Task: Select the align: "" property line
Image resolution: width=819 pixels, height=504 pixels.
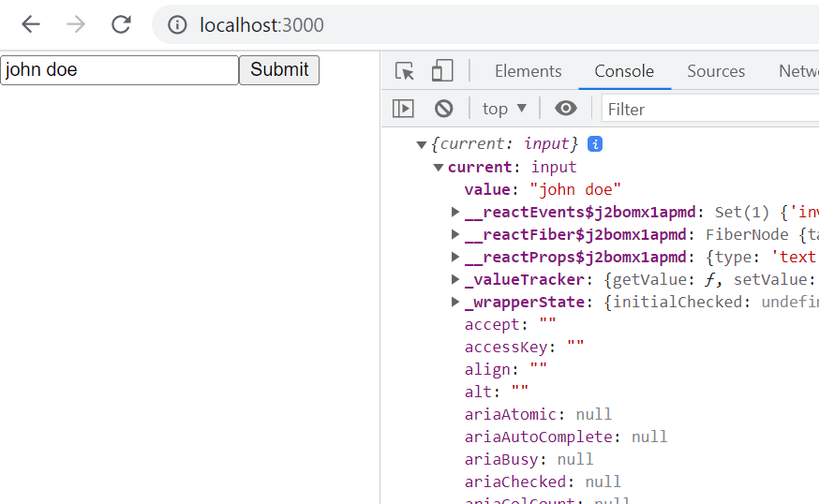Action: tap(506, 369)
